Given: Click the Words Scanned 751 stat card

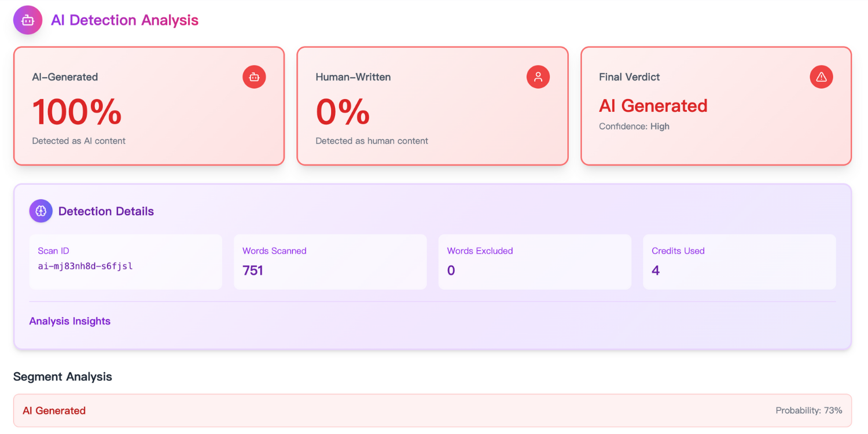Looking at the screenshot, I should click(x=330, y=262).
